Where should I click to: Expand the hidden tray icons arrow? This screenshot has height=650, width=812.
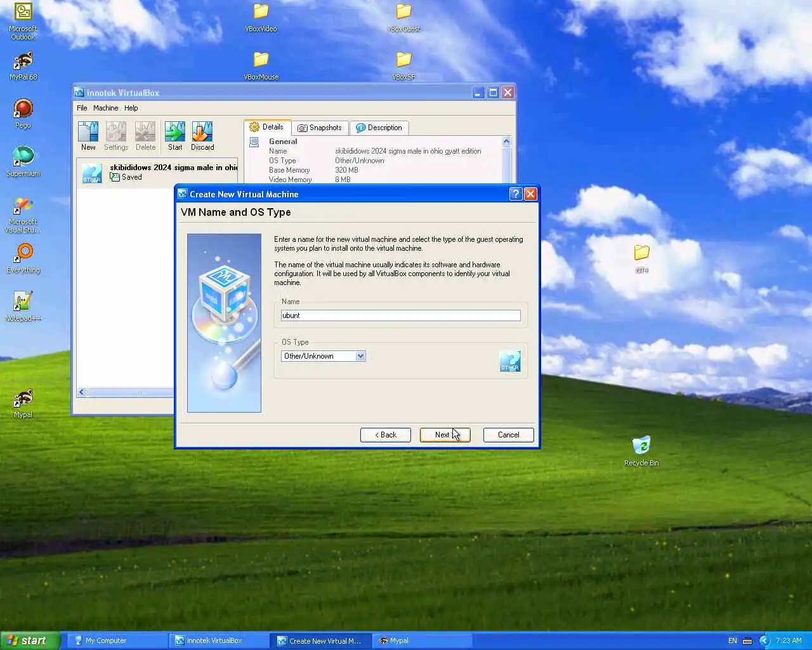764,640
